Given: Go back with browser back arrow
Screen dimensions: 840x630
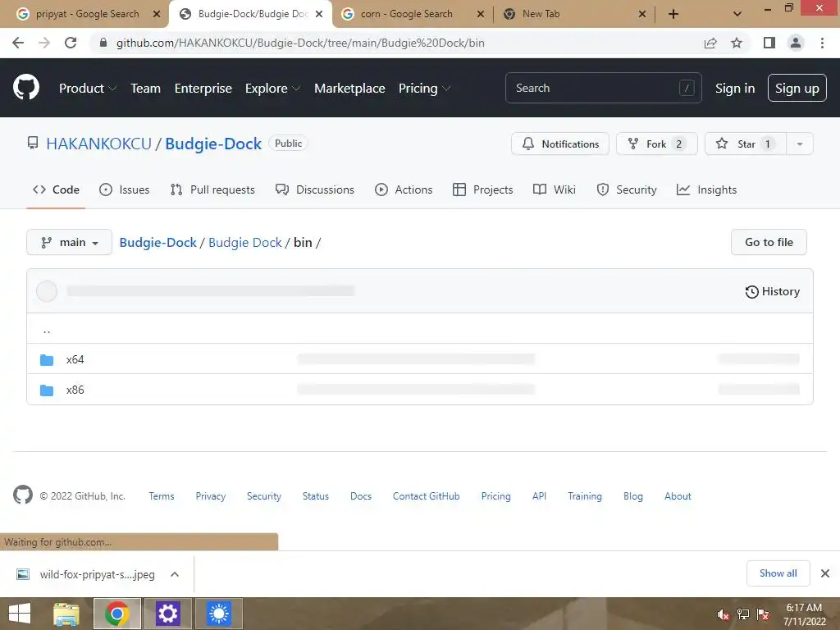Looking at the screenshot, I should click(18, 43).
